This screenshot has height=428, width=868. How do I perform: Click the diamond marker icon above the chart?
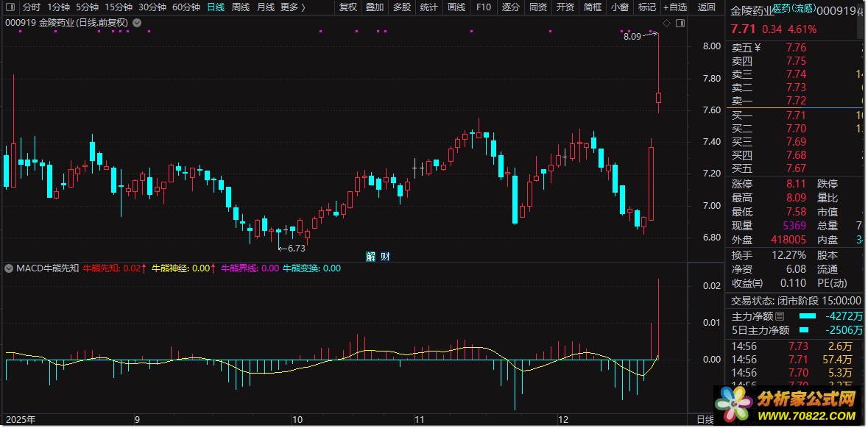point(665,23)
